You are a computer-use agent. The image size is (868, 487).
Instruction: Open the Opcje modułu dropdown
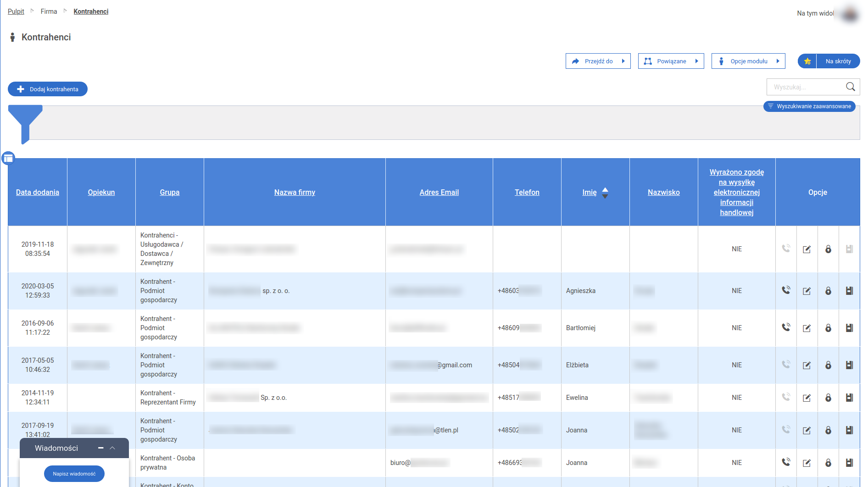[748, 61]
